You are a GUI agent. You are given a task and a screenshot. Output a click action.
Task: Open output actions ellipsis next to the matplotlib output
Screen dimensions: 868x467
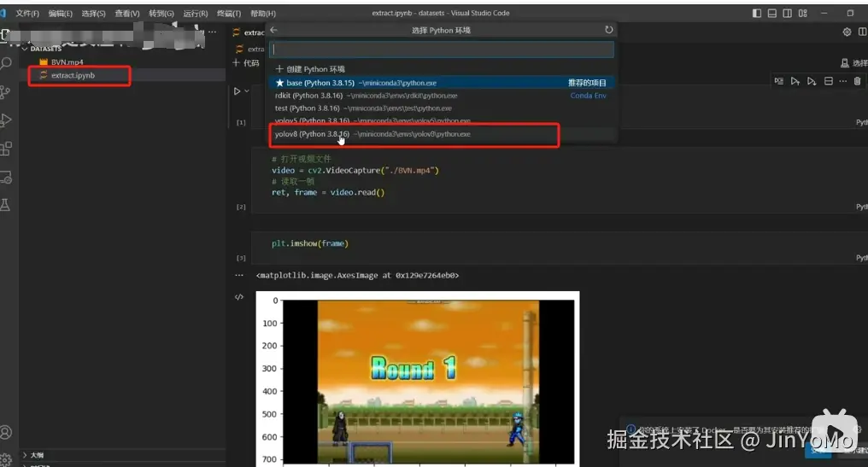239,275
